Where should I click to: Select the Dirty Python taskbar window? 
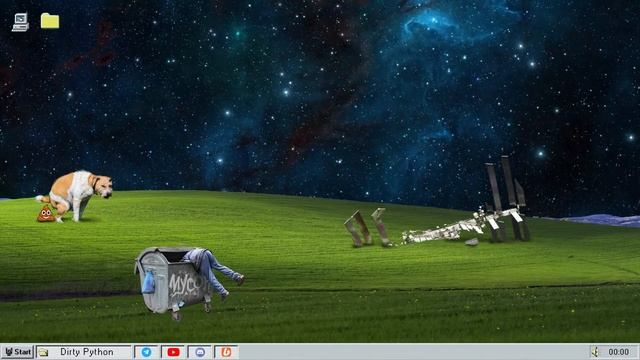pos(84,352)
